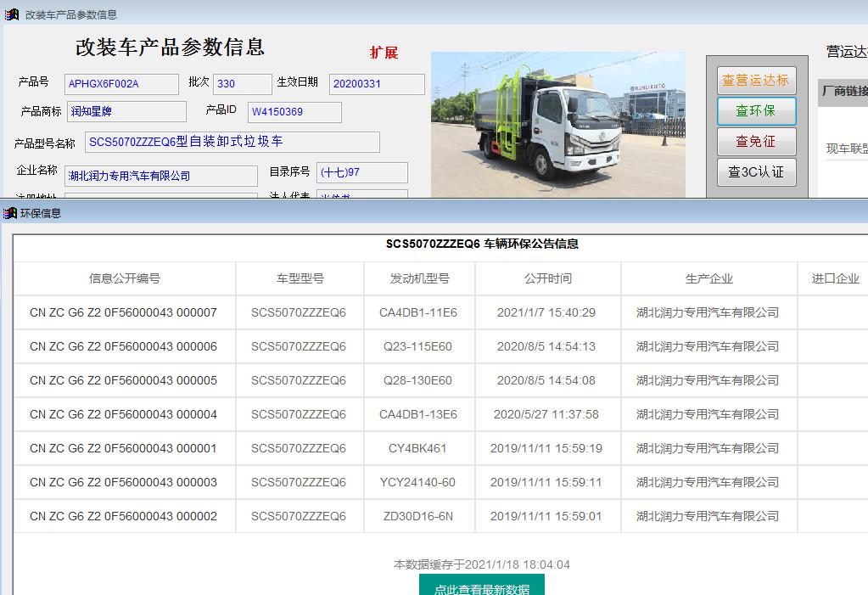Focus the 产品商标 field 润知星牌
The width and height of the screenshot is (868, 595).
(x=126, y=111)
